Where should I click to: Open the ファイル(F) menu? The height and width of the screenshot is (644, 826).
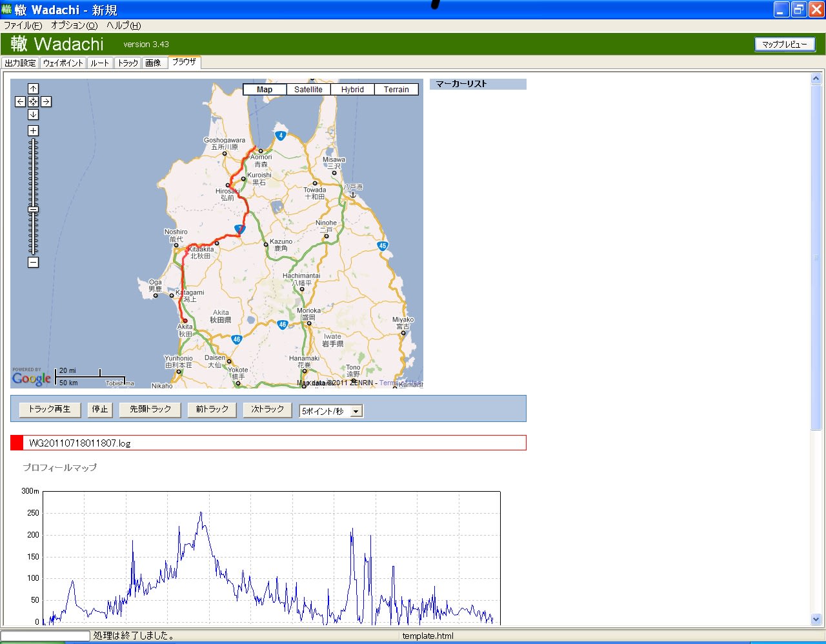point(23,26)
